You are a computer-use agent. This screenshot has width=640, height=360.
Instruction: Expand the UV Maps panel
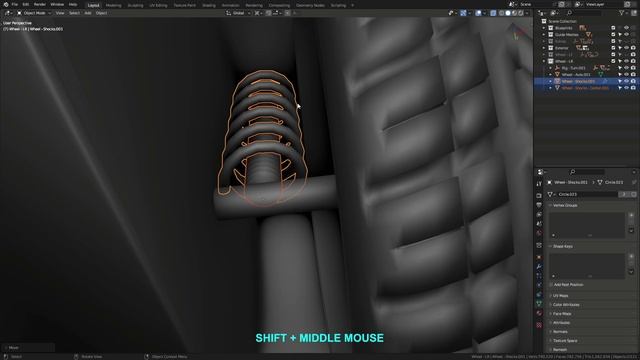[x=559, y=296]
